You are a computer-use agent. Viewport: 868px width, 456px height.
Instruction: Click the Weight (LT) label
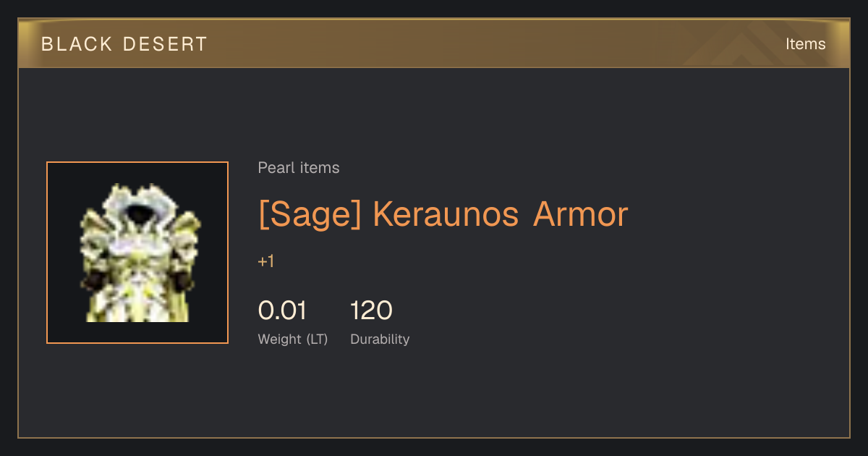[293, 339]
